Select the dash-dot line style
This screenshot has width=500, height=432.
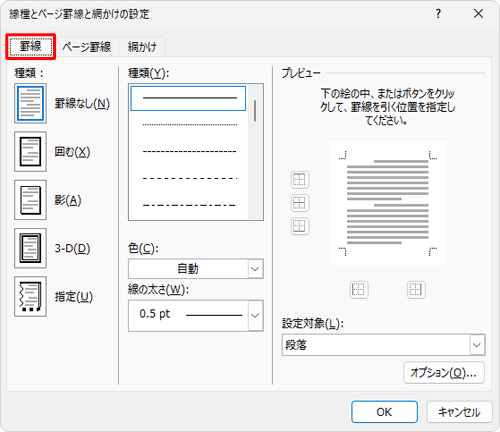(x=190, y=205)
